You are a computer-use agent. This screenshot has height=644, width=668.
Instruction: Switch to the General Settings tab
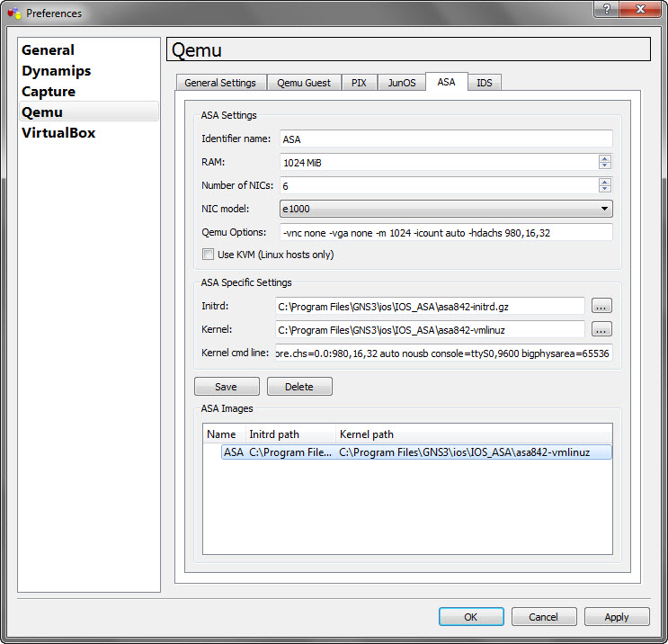click(220, 83)
